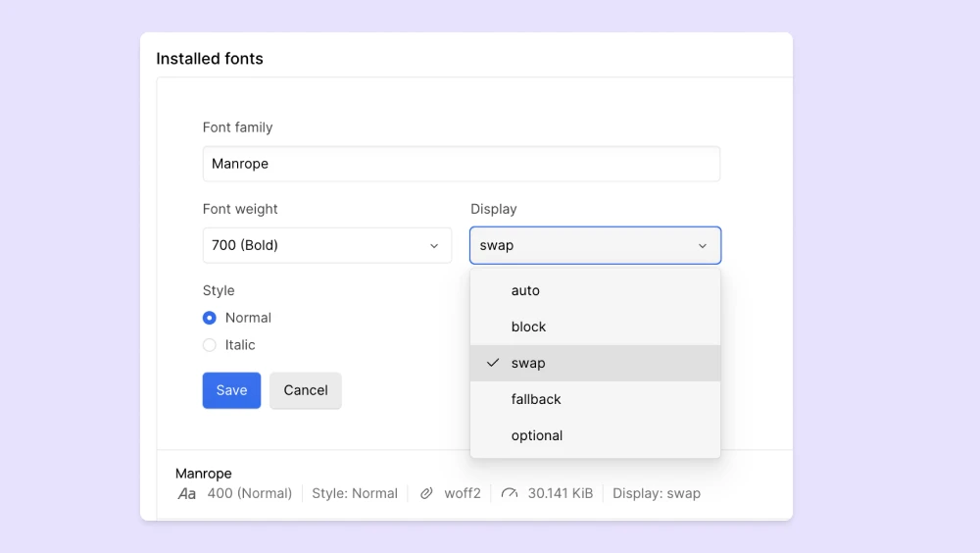The image size is (980, 553).
Task: Choose optional from Display options
Action: [595, 435]
